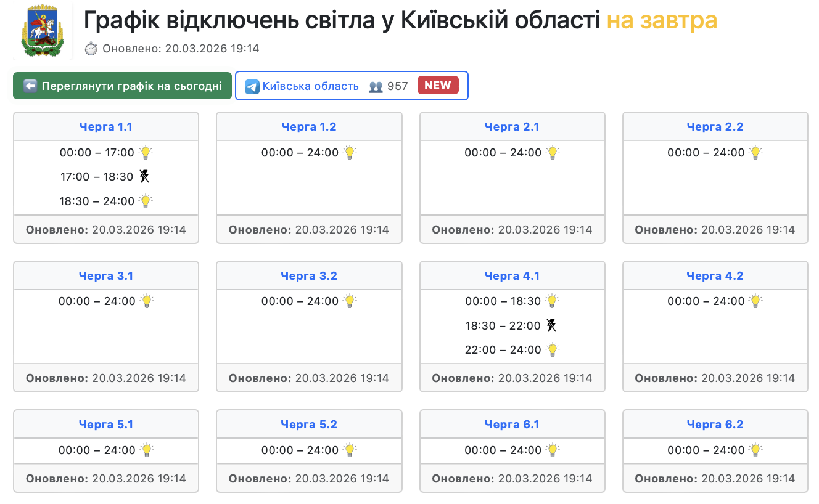Open today's schedule with the green button
The height and width of the screenshot is (504, 819).
tap(122, 86)
